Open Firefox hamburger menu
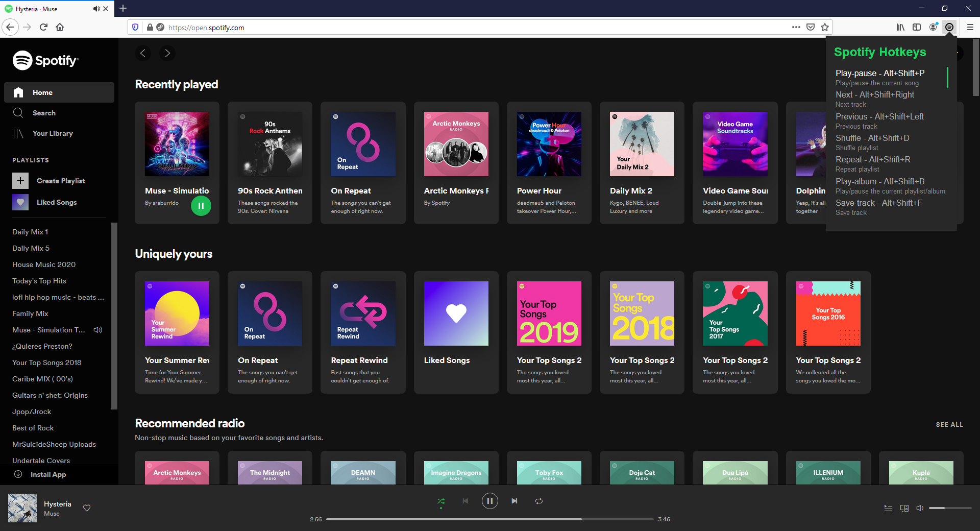 click(970, 27)
